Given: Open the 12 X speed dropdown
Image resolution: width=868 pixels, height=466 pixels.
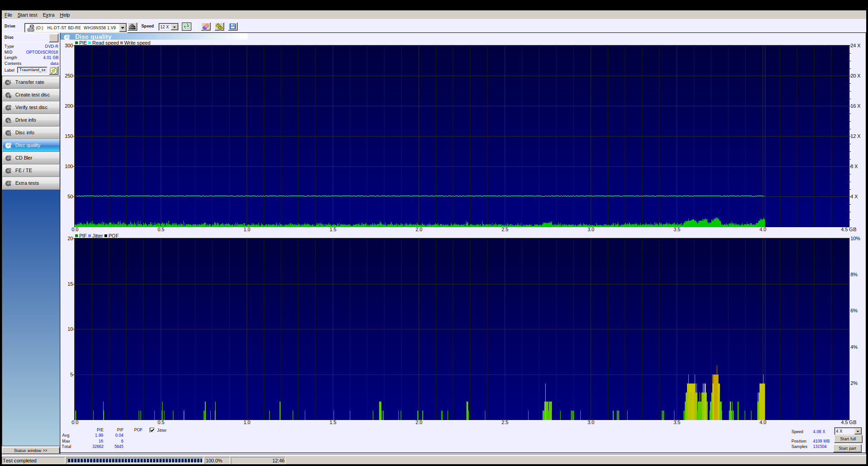Looking at the screenshot, I should tap(175, 27).
